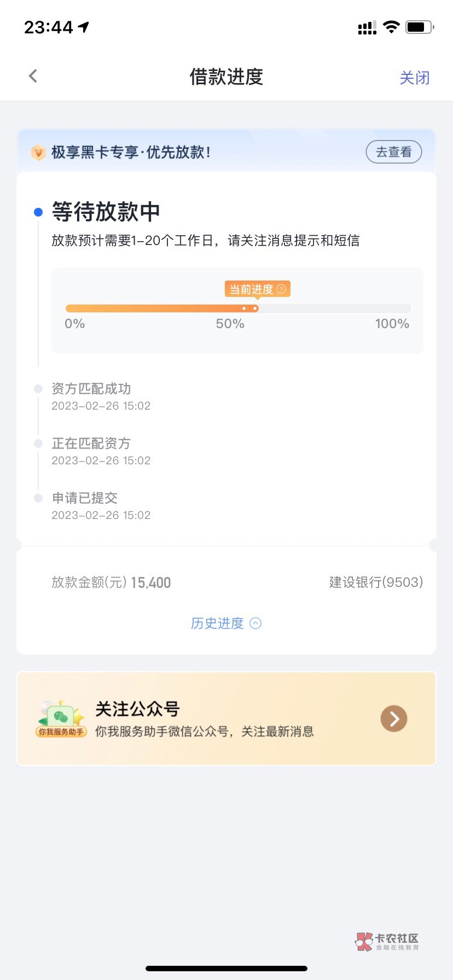Open the 关注公众号 banner title
Screen dimensions: 453x980
click(x=137, y=709)
